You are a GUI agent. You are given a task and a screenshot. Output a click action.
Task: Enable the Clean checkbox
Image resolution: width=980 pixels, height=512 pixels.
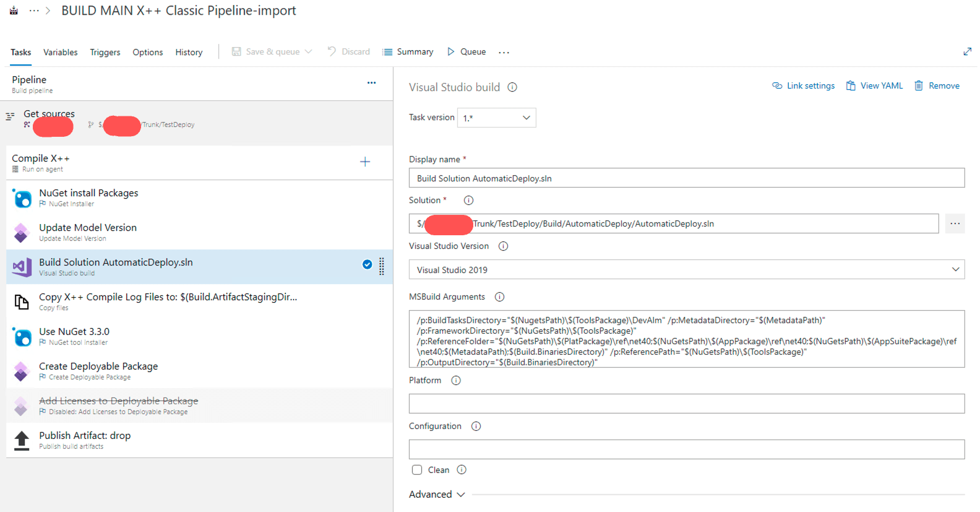pyautogui.click(x=417, y=470)
